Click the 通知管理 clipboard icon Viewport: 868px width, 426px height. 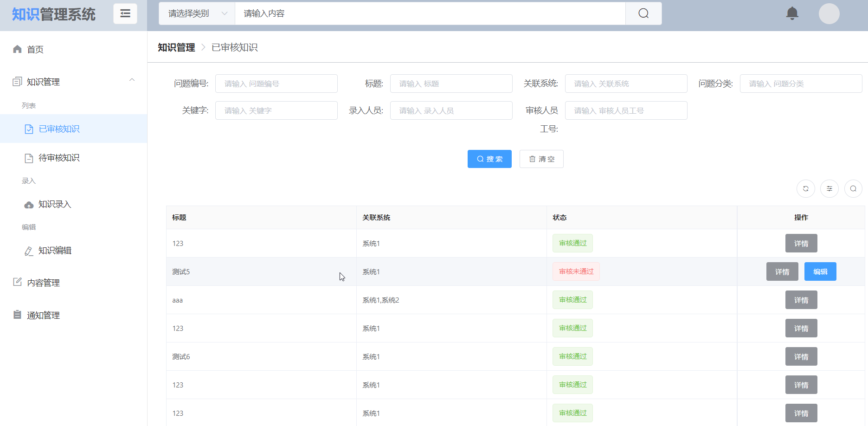[17, 315]
